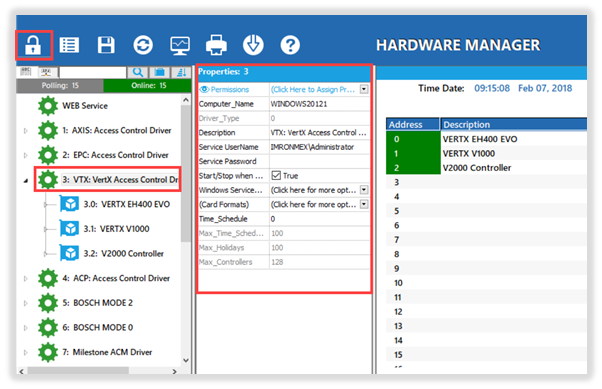
Task: Click the download arrow circle icon
Action: (x=253, y=45)
